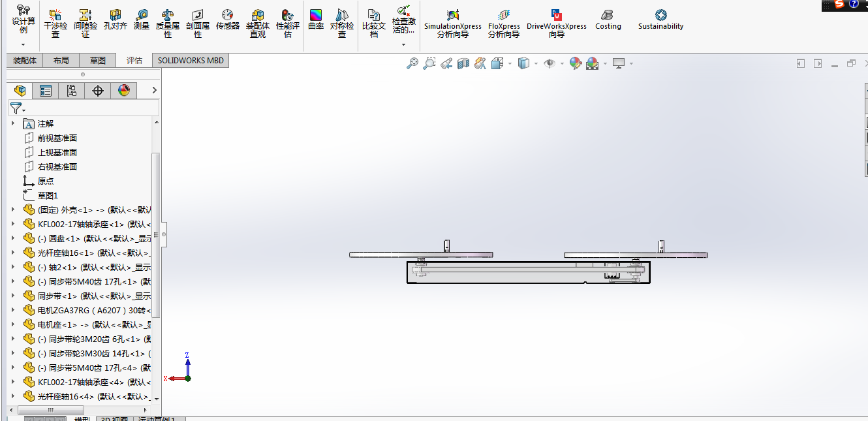Open the blue help question icon
Viewport: 868px width, 421px height.
[x=854, y=4]
